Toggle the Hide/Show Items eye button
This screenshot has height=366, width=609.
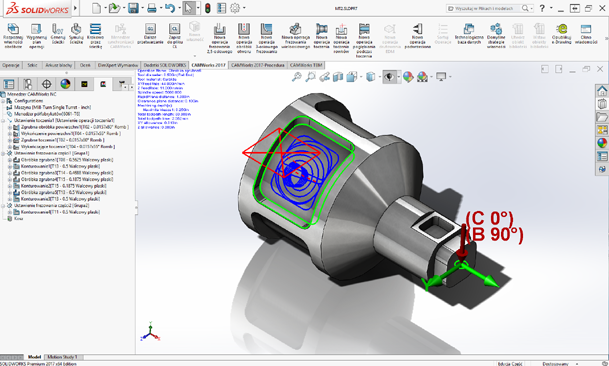tap(389, 77)
